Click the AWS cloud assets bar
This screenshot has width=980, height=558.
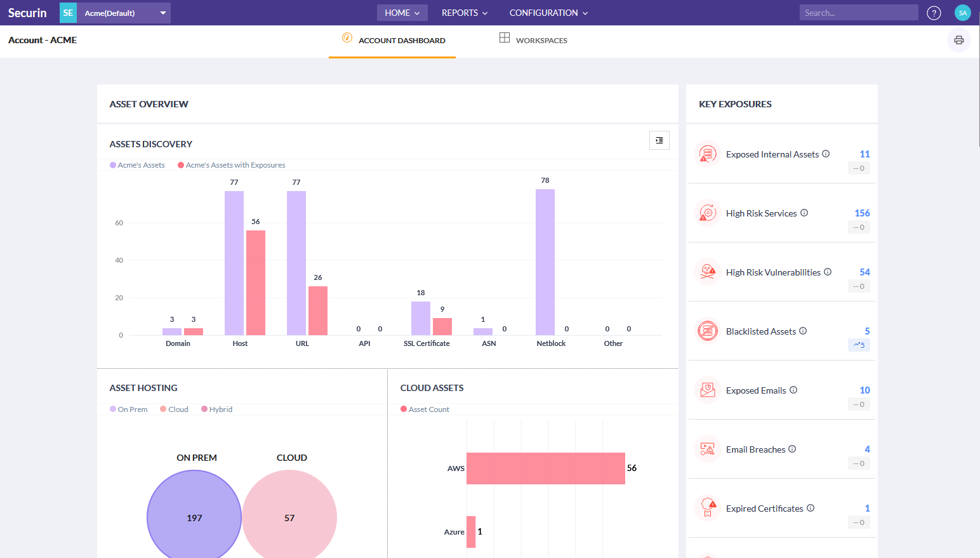tap(546, 468)
